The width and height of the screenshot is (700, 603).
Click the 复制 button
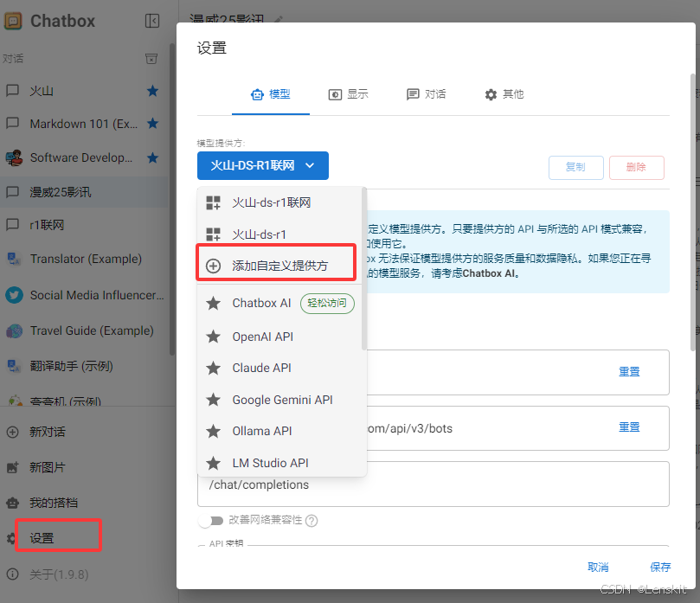[x=576, y=167]
